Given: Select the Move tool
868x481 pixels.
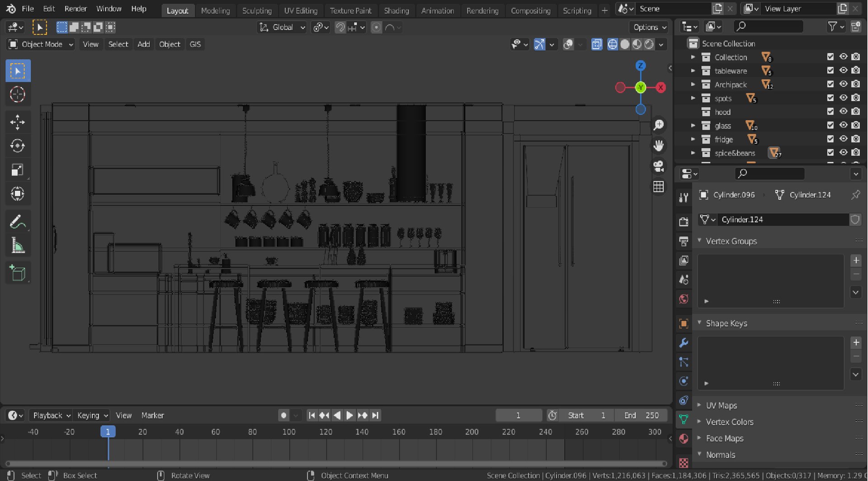Looking at the screenshot, I should point(18,122).
